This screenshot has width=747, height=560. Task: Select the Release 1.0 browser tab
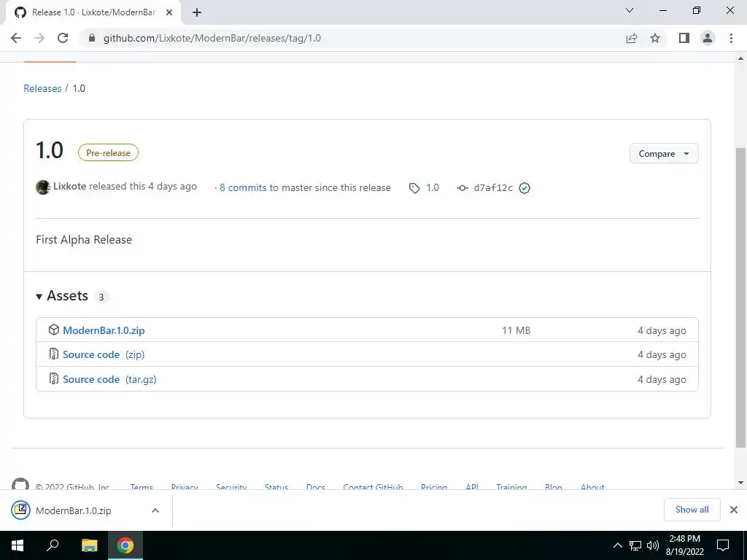point(93,12)
